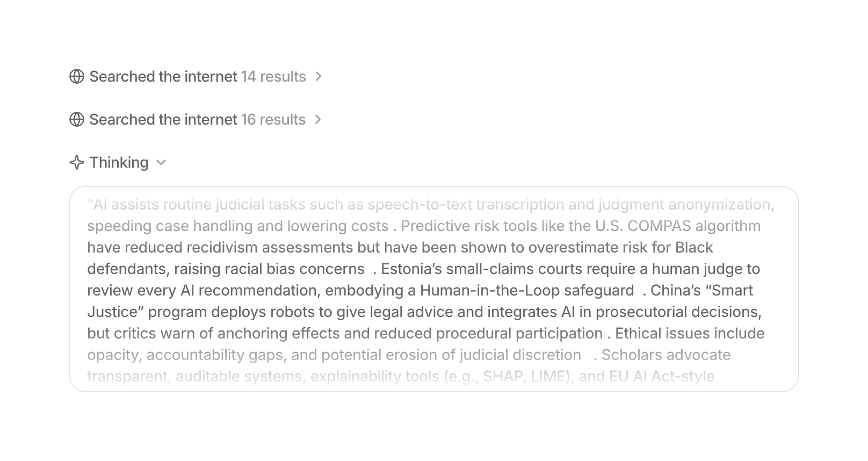Image resolution: width=868 pixels, height=461 pixels.
Task: Open the second "Searched the internet" entry
Action: point(163,120)
